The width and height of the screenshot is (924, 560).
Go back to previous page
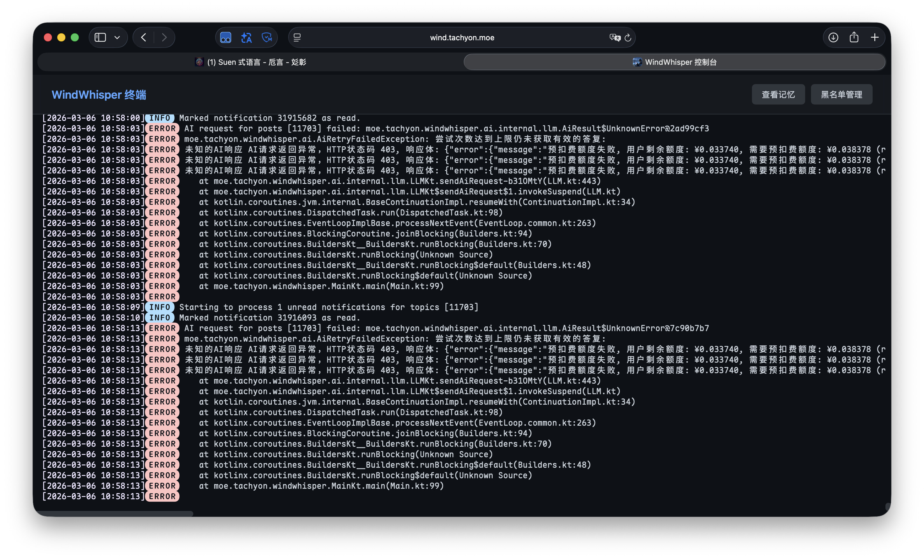pyautogui.click(x=144, y=37)
